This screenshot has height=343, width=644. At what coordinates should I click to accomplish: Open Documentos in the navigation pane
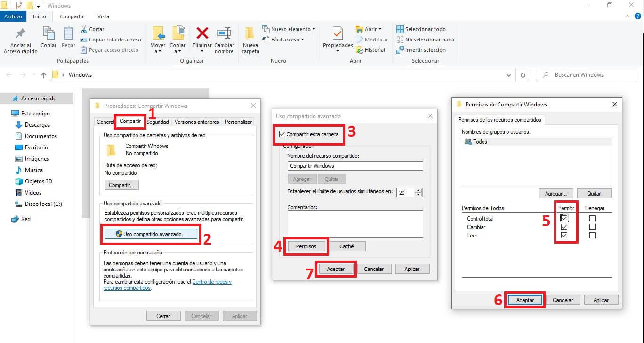tap(36, 136)
